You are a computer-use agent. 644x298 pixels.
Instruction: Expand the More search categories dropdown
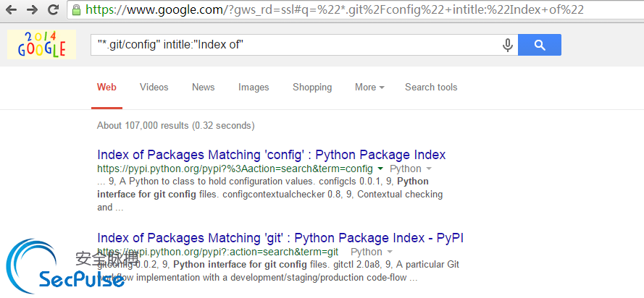point(369,87)
